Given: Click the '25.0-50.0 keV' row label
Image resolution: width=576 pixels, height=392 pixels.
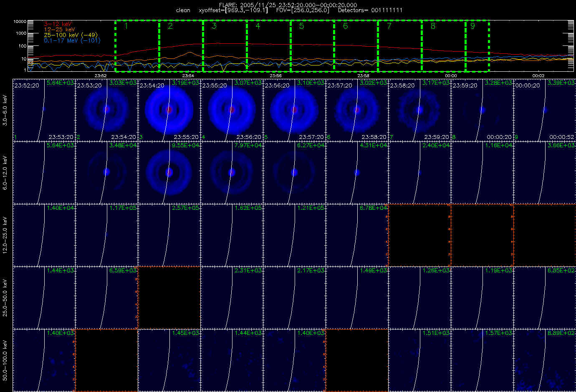Looking at the screenshot, I should coord(5,298).
